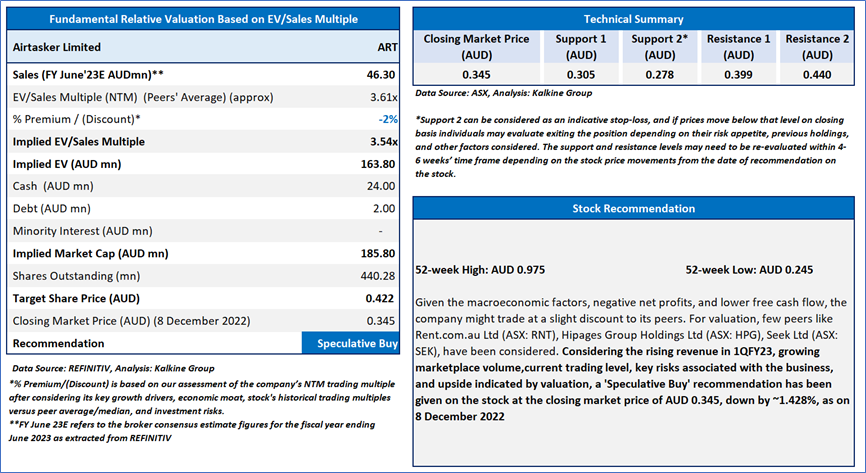
Task: Select the 0.345 closing price in valuation table
Action: [x=381, y=321]
